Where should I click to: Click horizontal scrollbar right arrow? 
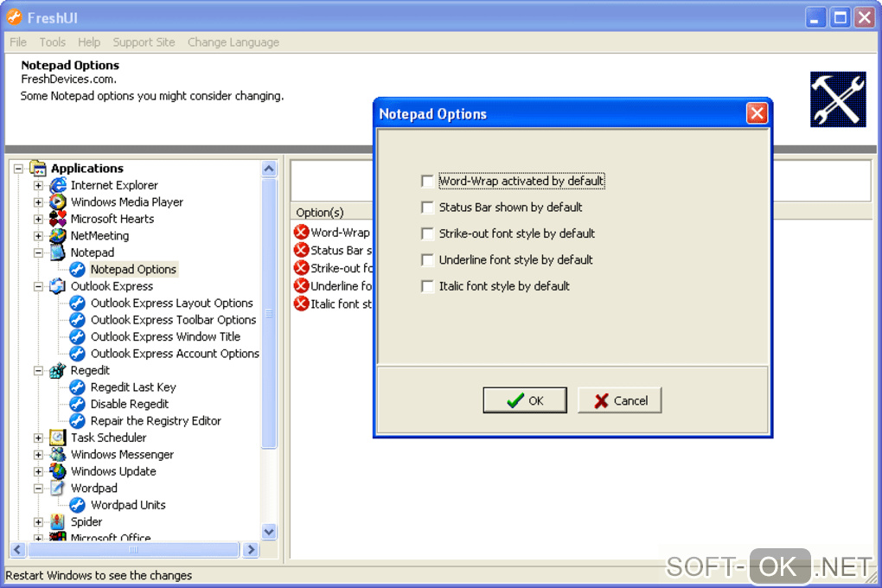pos(251,550)
